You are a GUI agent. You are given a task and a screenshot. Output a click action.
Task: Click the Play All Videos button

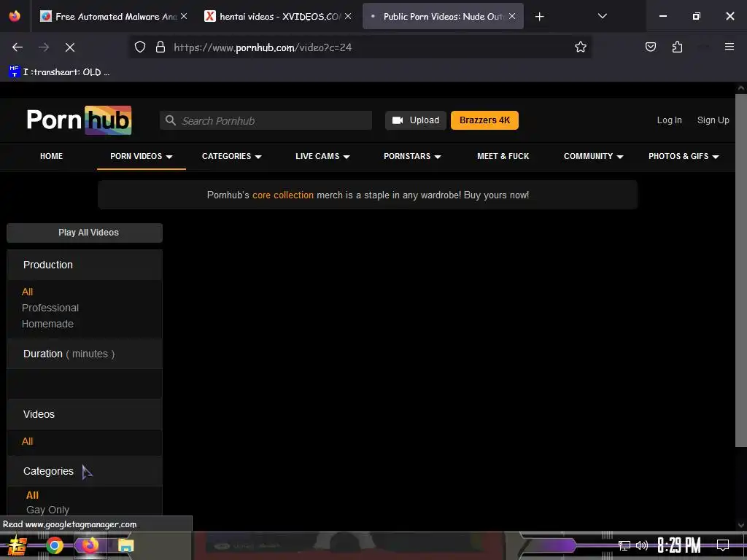click(85, 233)
